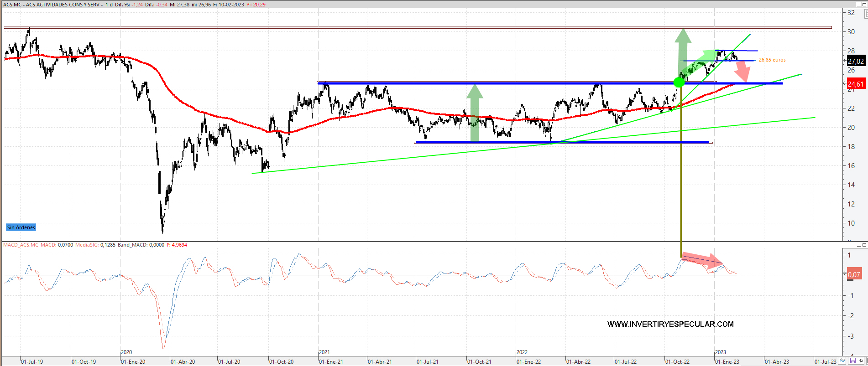Click the MACD_ACS.MC indicator label
The image size is (868, 366).
[21, 245]
